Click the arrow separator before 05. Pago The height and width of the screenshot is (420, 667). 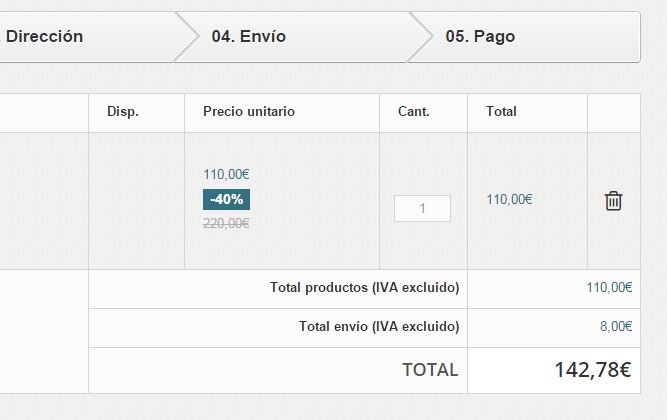[x=420, y=37]
